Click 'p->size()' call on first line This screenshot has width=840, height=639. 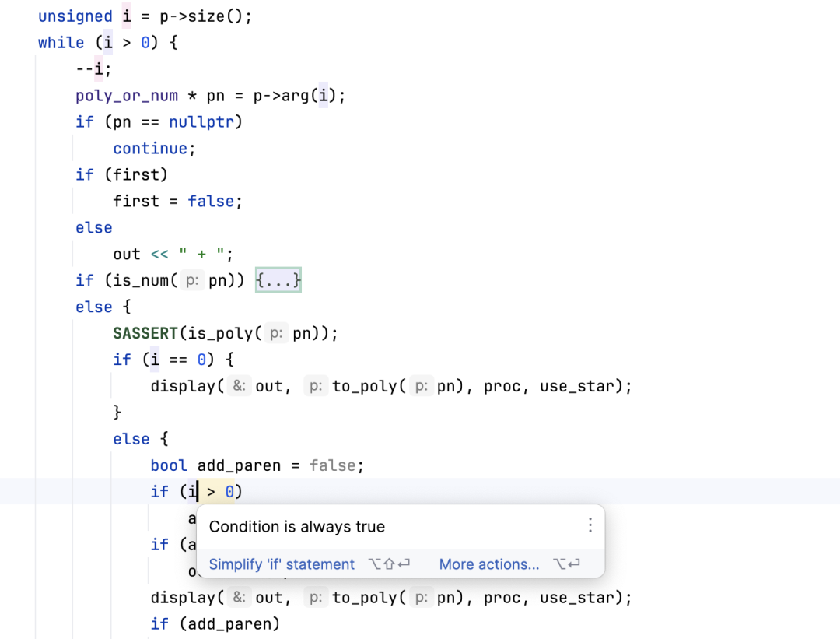point(201,16)
